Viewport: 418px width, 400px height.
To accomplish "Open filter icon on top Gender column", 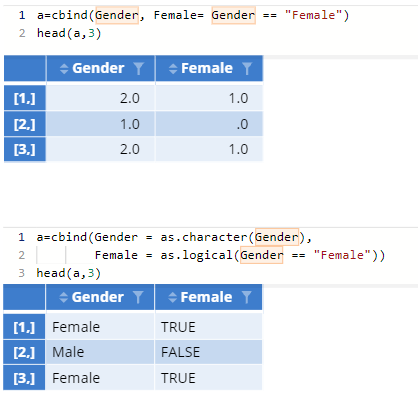I will [139, 68].
